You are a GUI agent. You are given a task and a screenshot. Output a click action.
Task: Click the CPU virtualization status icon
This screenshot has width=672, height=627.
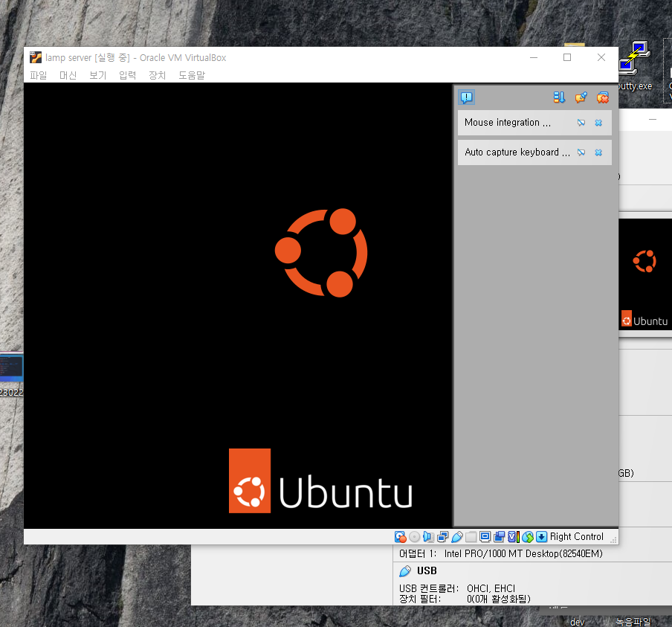[x=514, y=537]
